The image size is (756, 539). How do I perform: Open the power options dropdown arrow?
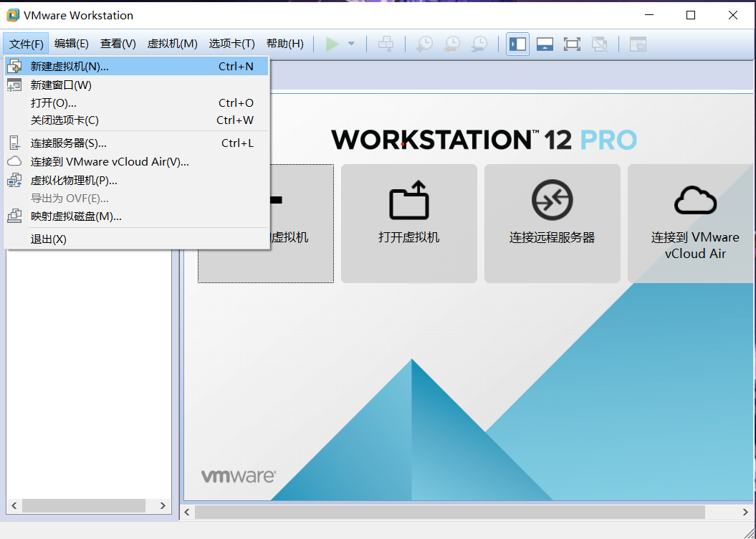coord(351,44)
